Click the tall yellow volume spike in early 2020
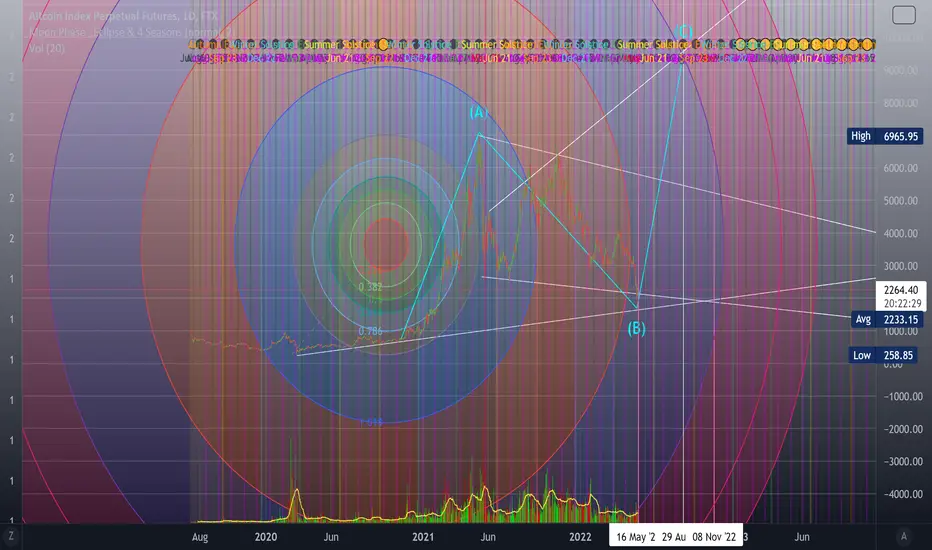932x550 pixels. tap(295, 504)
